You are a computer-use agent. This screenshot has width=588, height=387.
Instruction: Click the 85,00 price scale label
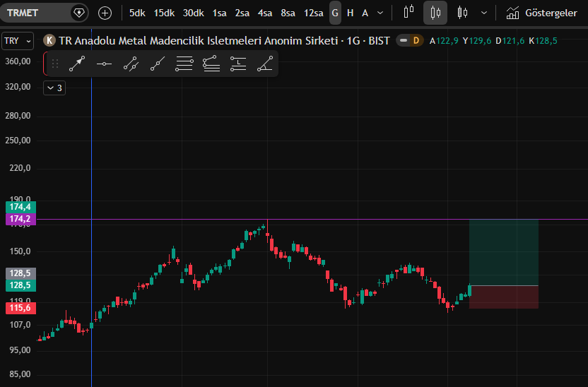(x=20, y=374)
